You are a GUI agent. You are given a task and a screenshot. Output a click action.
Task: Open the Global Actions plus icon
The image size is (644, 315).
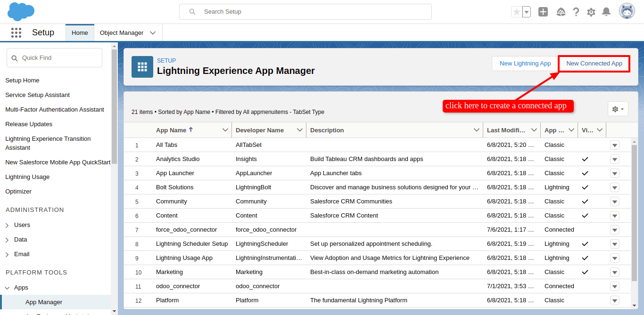point(543,12)
